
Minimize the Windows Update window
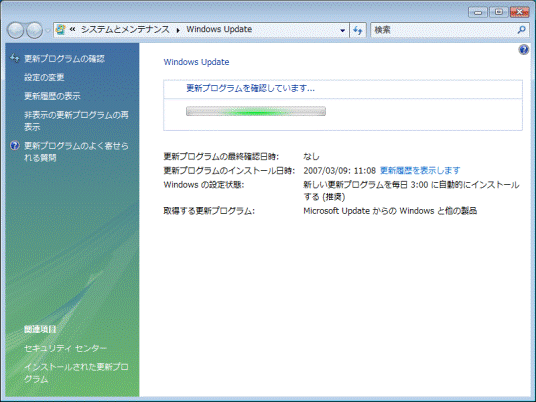point(478,12)
